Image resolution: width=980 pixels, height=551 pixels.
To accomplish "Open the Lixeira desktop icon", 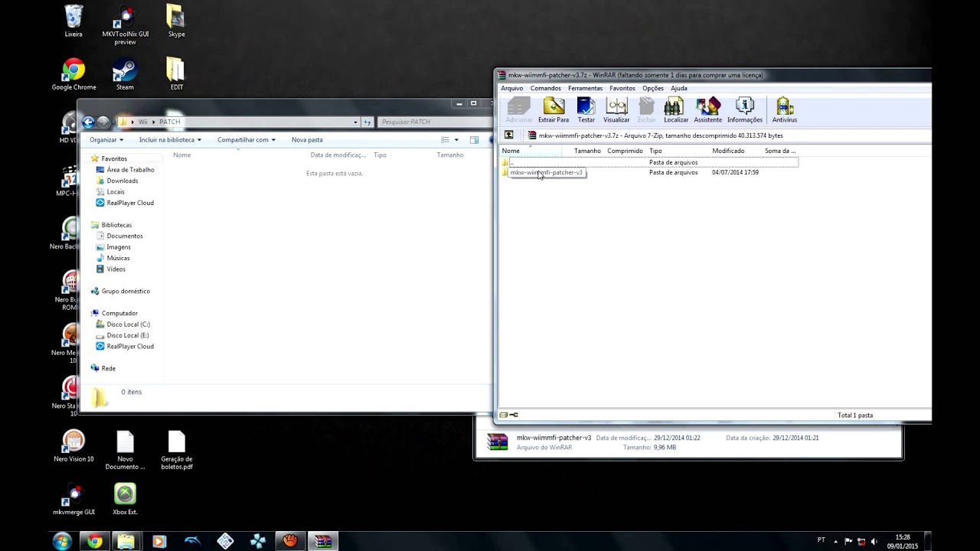I will (x=73, y=21).
